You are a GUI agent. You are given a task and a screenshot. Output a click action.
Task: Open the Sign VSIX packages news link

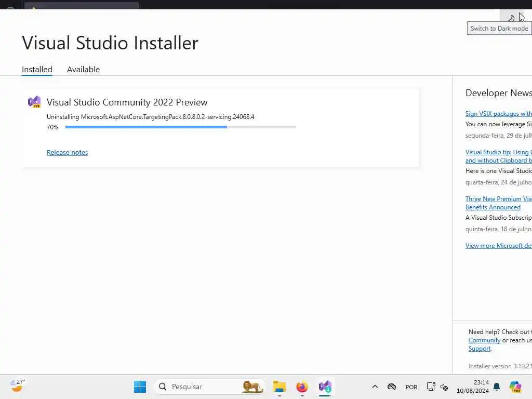point(498,114)
